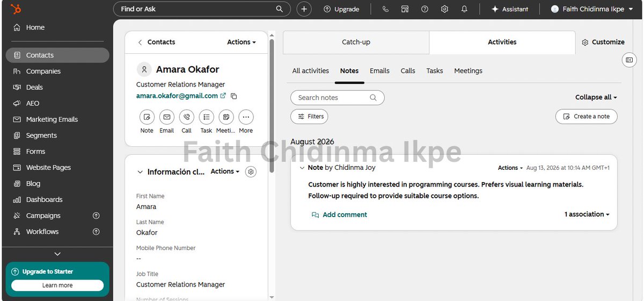This screenshot has height=301, width=644.
Task: Toggle the right sidebar panel icon
Action: point(630,60)
